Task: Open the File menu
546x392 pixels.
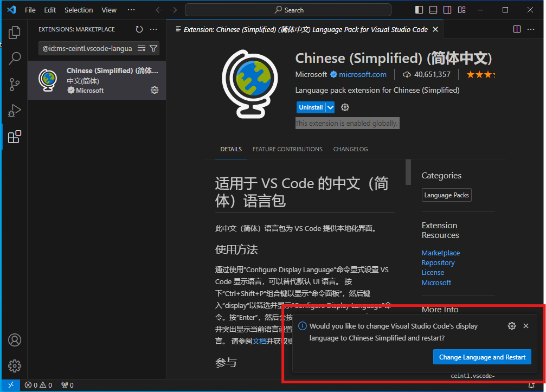Action: pos(30,10)
